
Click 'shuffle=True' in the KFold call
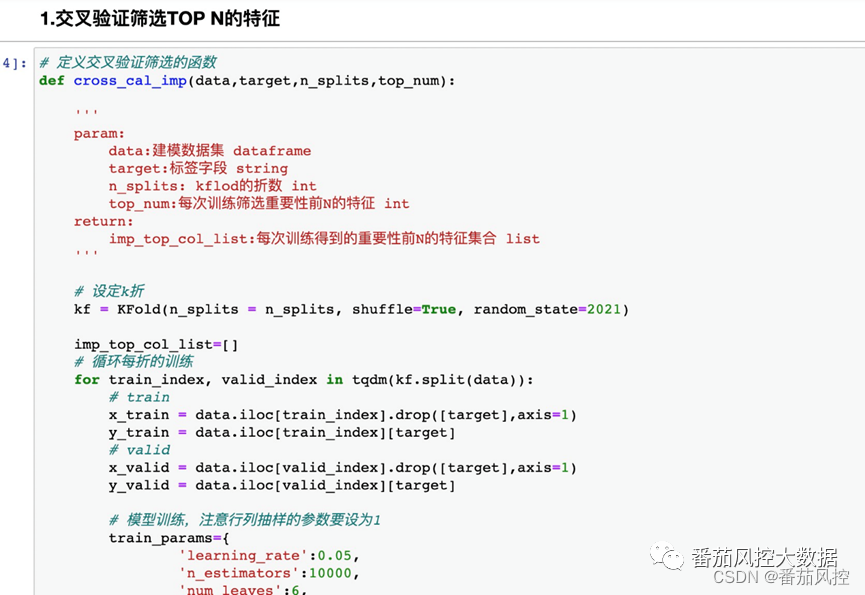tap(404, 309)
